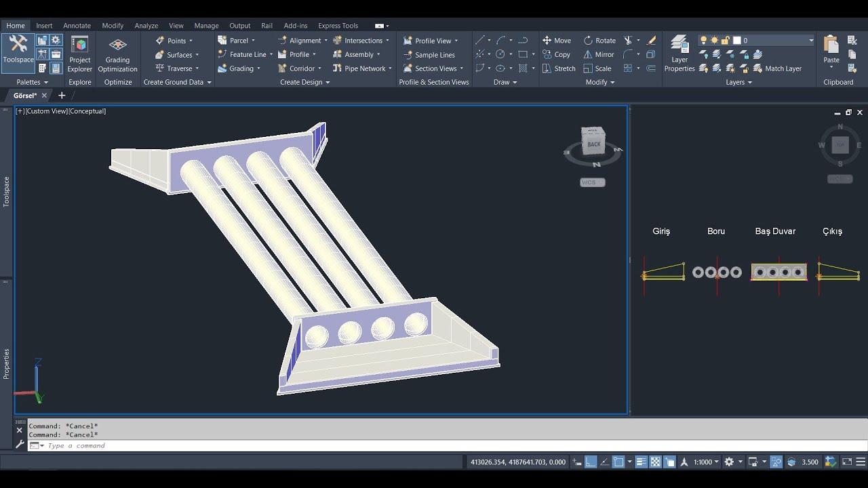This screenshot has width=868, height=488.
Task: Select the Rotate tool
Action: (599, 41)
